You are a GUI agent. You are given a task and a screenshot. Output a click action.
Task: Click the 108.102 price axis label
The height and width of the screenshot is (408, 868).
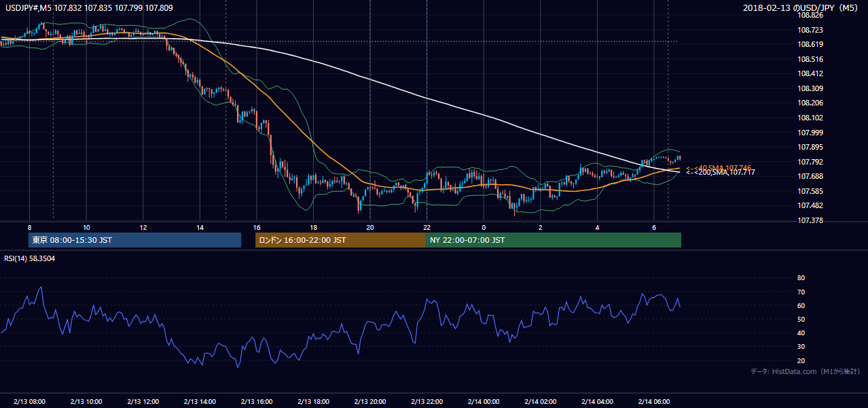point(810,118)
